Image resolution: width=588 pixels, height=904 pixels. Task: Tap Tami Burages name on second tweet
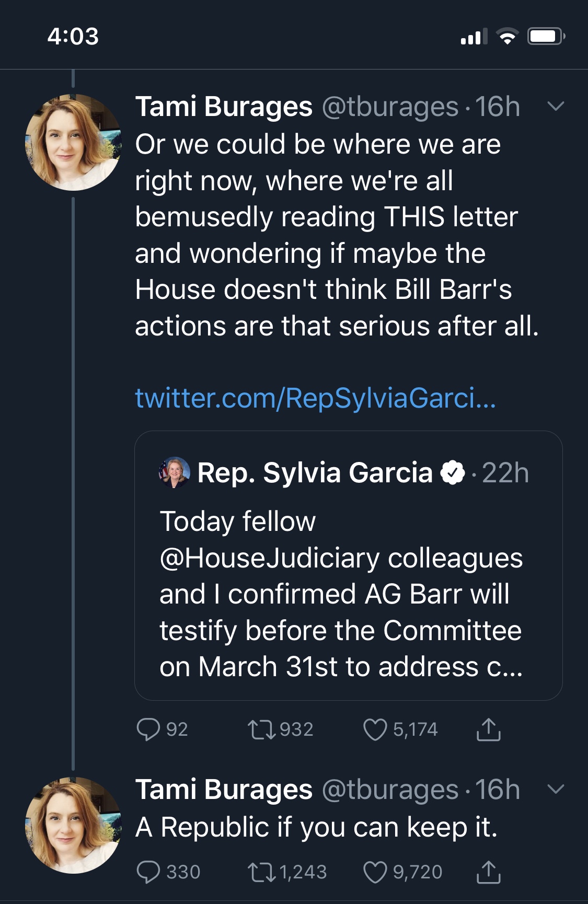pos(224,789)
